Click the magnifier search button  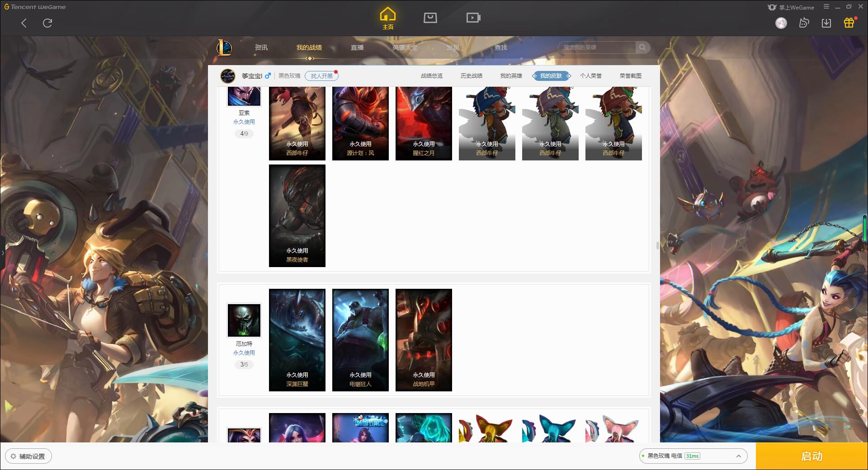pyautogui.click(x=642, y=47)
